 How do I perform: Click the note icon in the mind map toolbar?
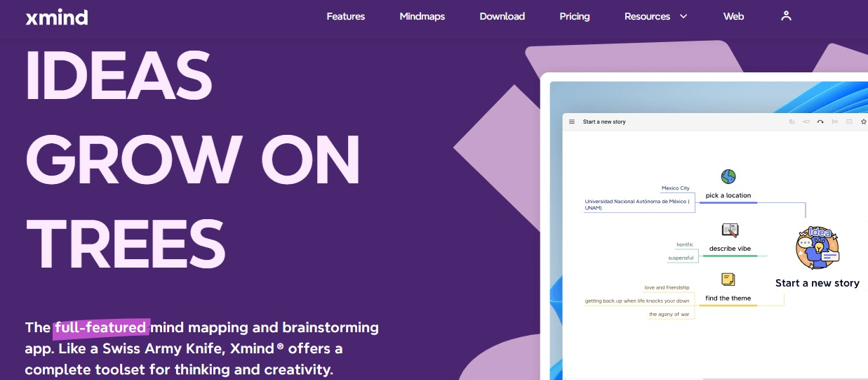[849, 122]
